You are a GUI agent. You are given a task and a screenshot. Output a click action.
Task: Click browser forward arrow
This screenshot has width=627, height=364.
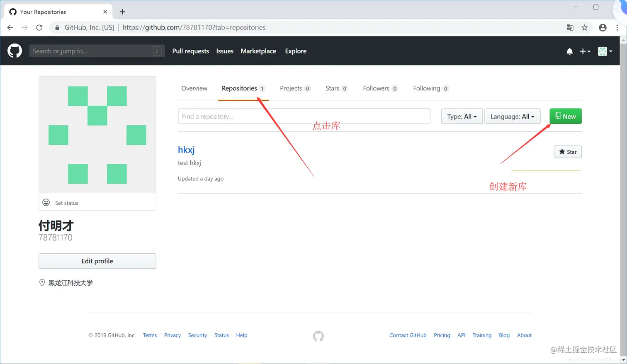point(24,27)
